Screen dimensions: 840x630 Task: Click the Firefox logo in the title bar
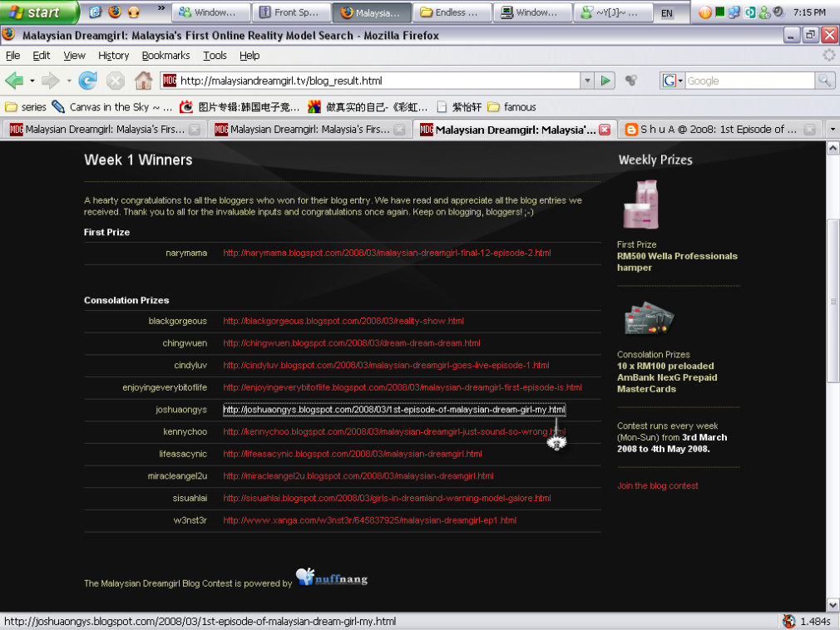coord(8,35)
